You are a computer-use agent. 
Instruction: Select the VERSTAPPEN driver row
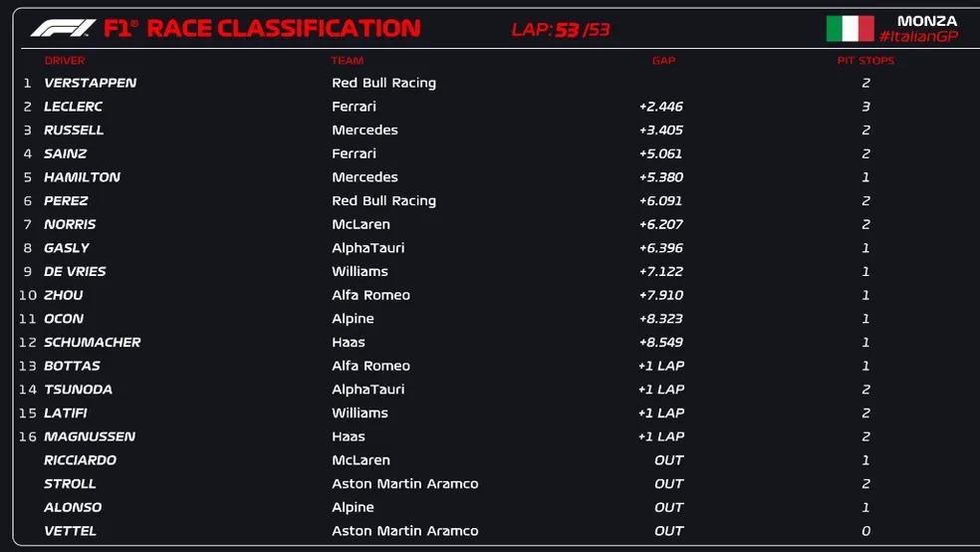(90, 83)
